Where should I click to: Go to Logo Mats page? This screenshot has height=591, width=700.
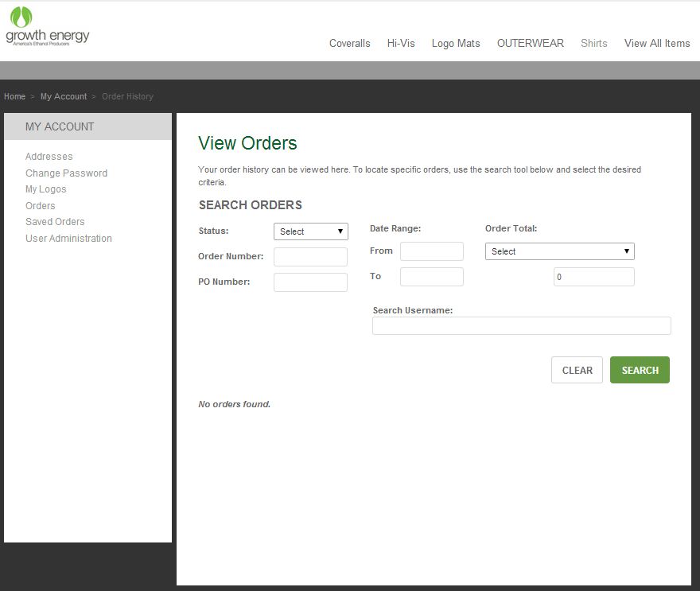point(456,44)
